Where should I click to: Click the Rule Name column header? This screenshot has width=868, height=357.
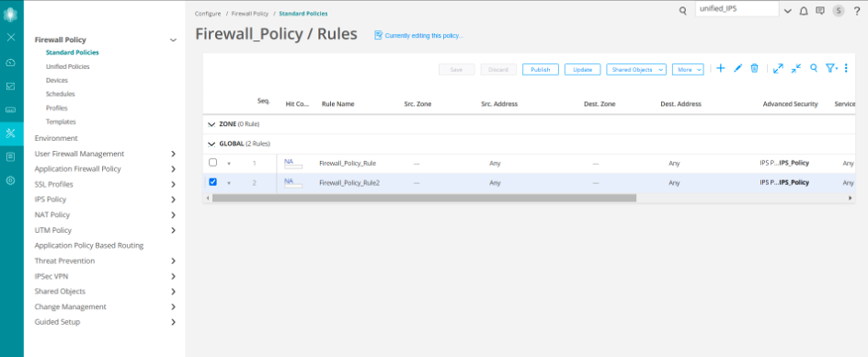pos(337,104)
